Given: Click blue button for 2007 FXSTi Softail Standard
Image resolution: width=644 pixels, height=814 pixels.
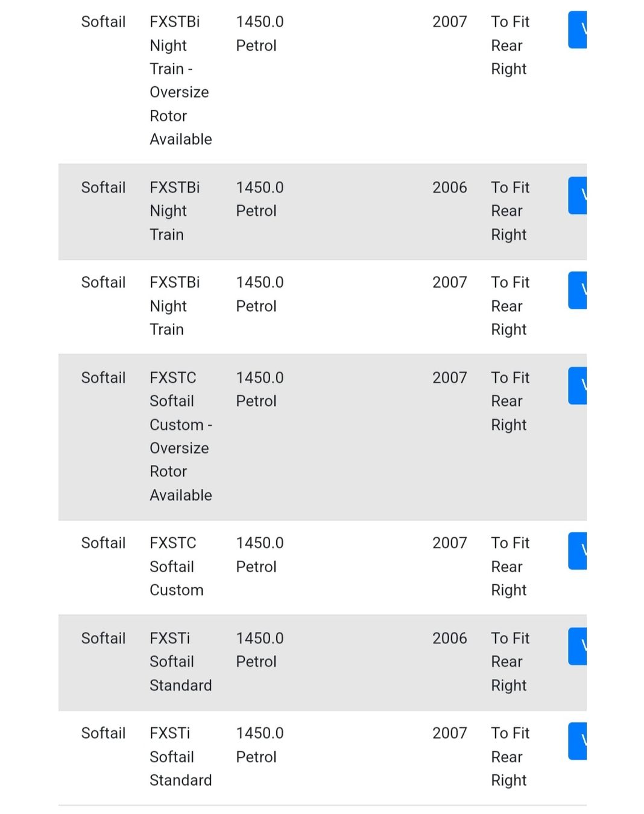Looking at the screenshot, I should pos(578,741).
